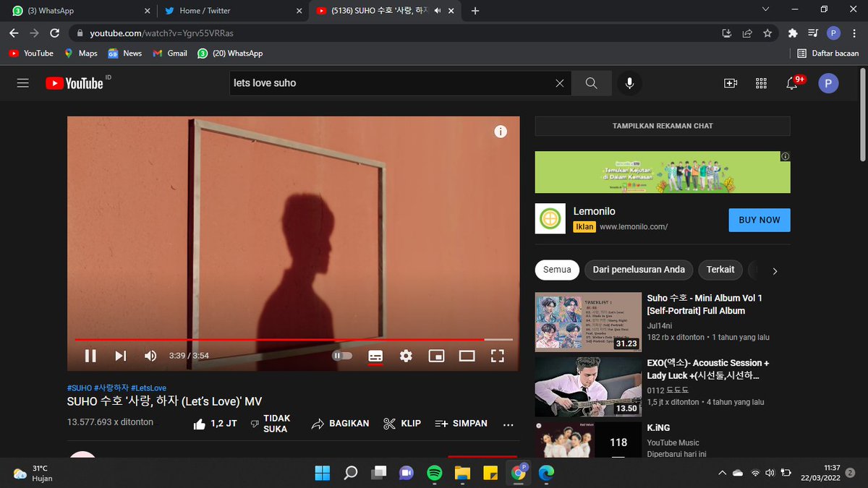Open Chrome media control icon
The height and width of the screenshot is (488, 868).
pyautogui.click(x=813, y=33)
